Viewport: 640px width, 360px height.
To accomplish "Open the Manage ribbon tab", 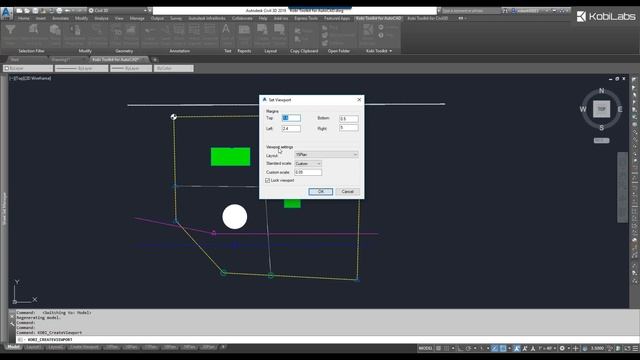I will click(x=137, y=18).
